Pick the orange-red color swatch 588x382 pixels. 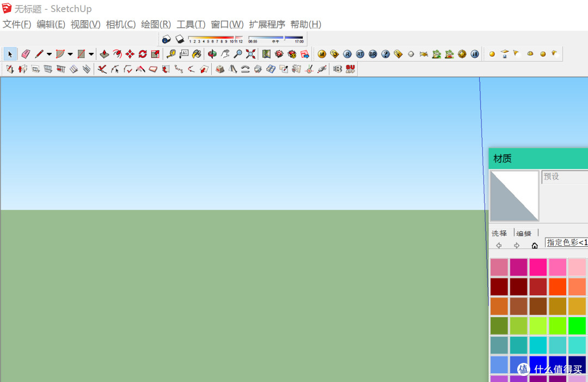[558, 287]
